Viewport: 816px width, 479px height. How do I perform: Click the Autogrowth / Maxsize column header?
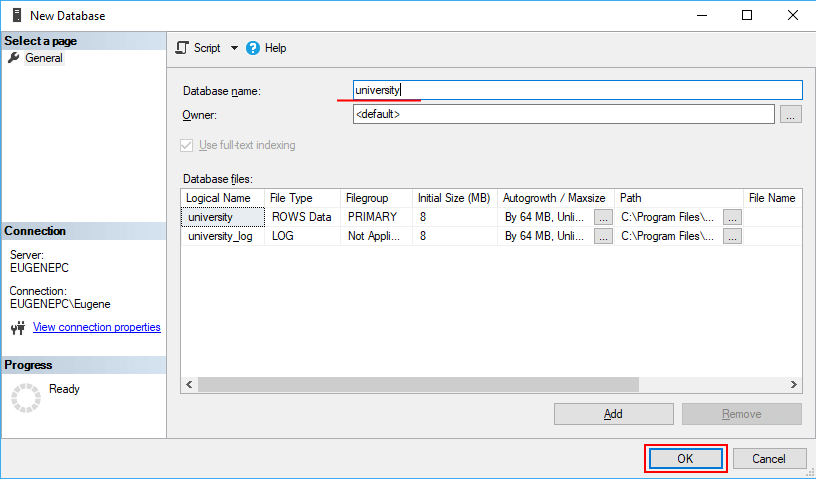pyautogui.click(x=556, y=198)
